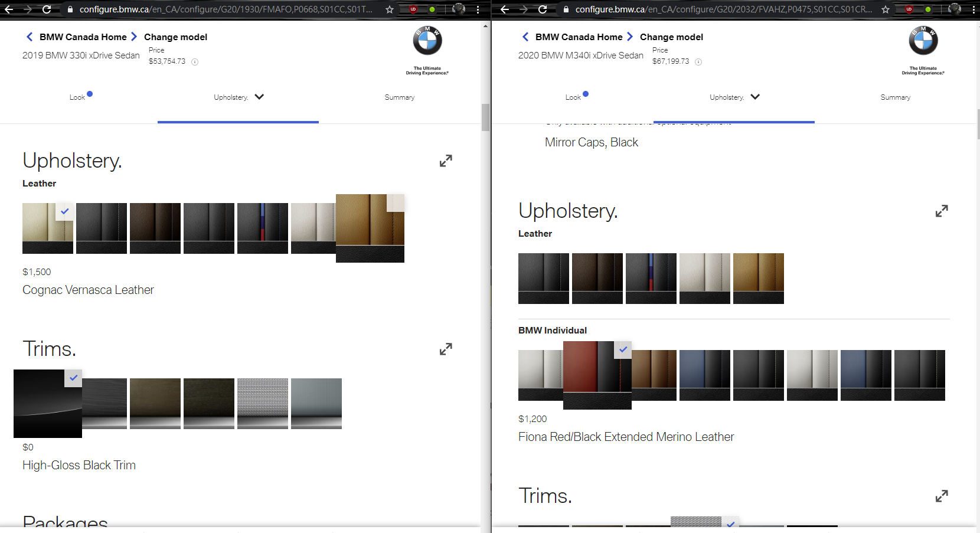Click BMW Canada Home link on M340i page
This screenshot has height=533, width=980.
579,37
